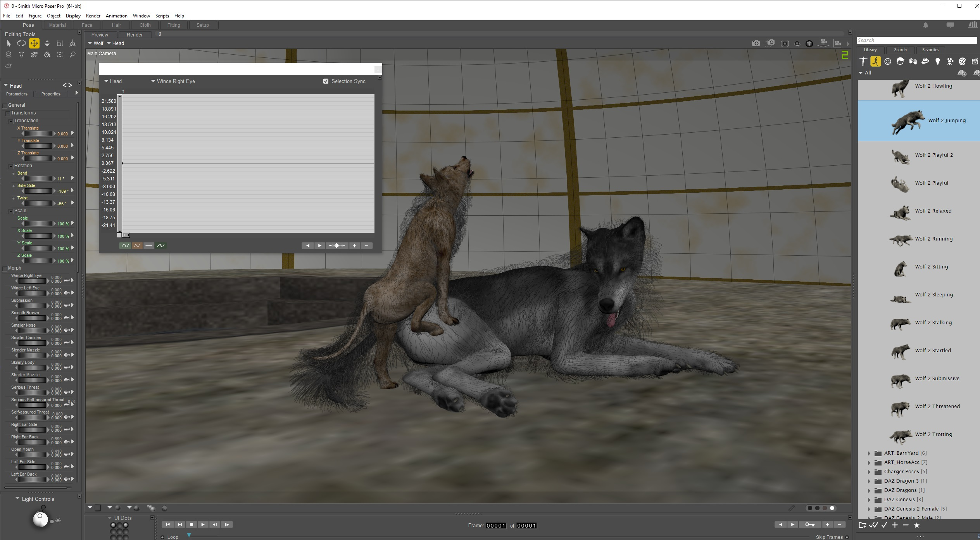This screenshot has height=540, width=980.
Task: Select the Magnifier tool in Editing Tools
Action: (72, 55)
